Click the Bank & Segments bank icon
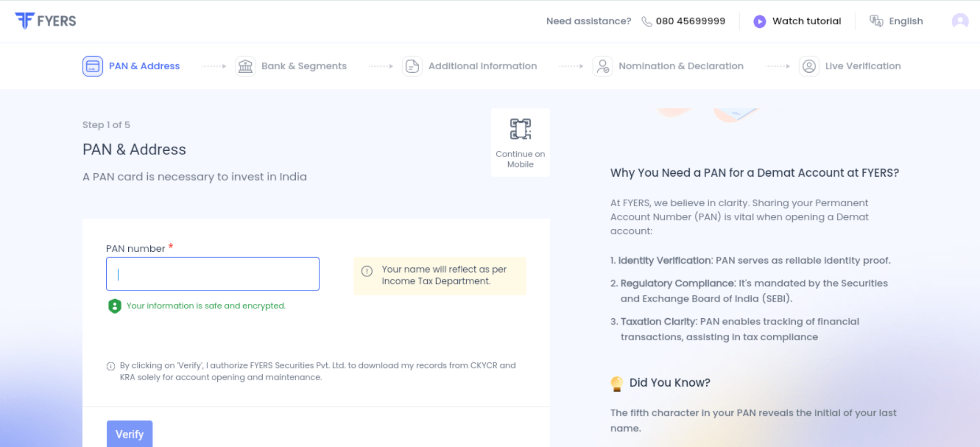The height and width of the screenshot is (447, 980). [x=245, y=66]
